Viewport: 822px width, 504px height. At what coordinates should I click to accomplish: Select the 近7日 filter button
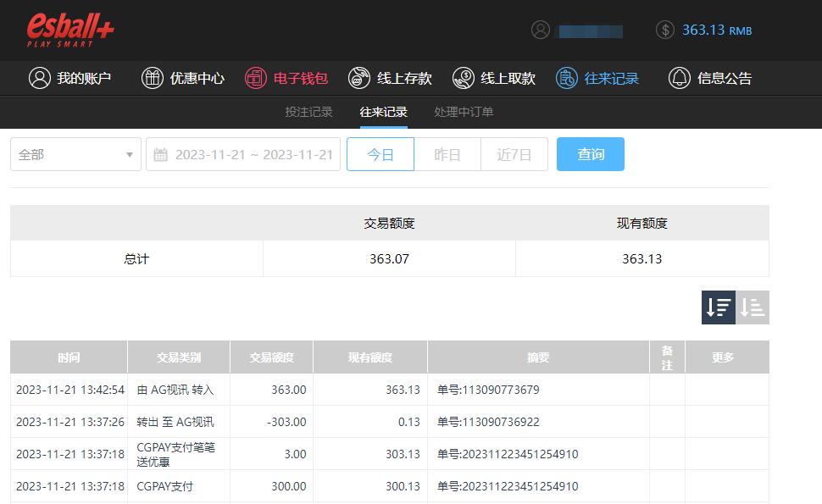coord(514,154)
